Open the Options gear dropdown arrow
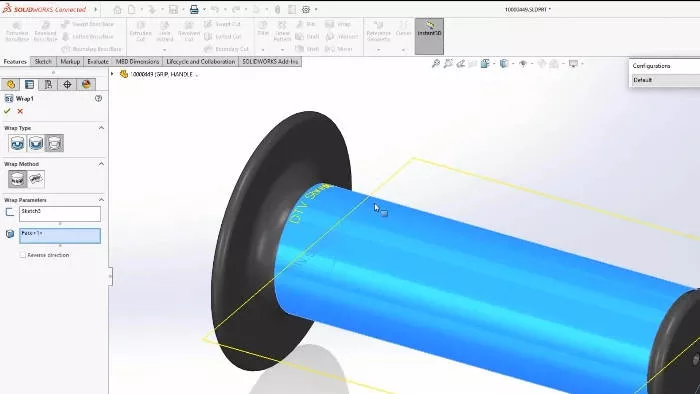Image resolution: width=700 pixels, height=394 pixels. point(316,9)
